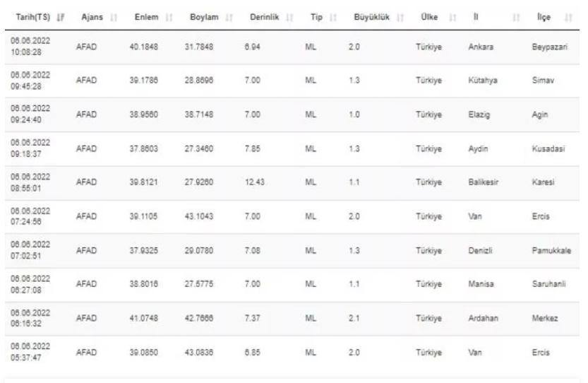Viewport: 588px width, 383px height.
Task: Click the Ardahan Merkez 2.1 magnitude row
Action: tap(292, 319)
